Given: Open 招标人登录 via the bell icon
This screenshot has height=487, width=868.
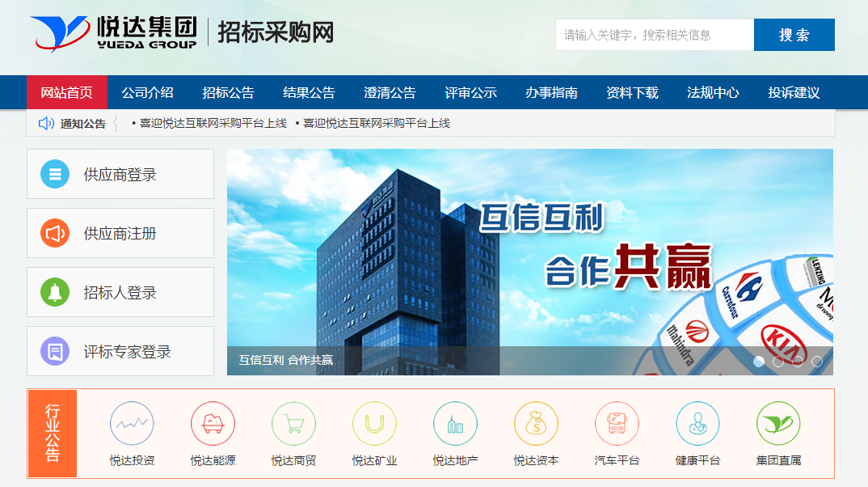Looking at the screenshot, I should [x=54, y=292].
